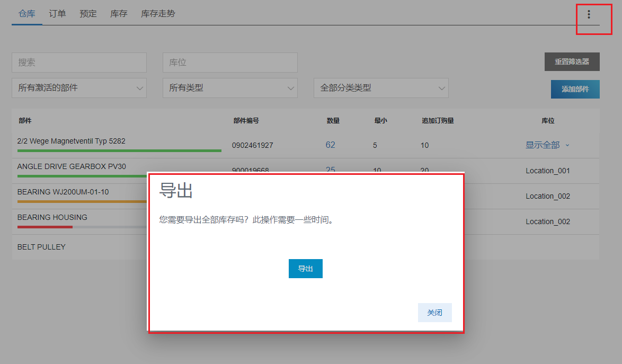Expand the 全部分类类型 dropdown
Screen dimensions: 622x364
coord(381,88)
